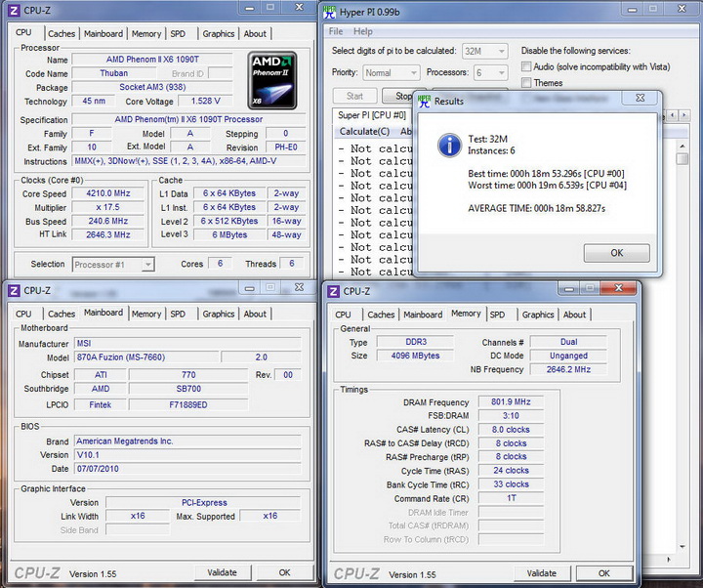Switch to About tab in top CPU-Z window
The height and width of the screenshot is (588, 703).
pyautogui.click(x=255, y=33)
